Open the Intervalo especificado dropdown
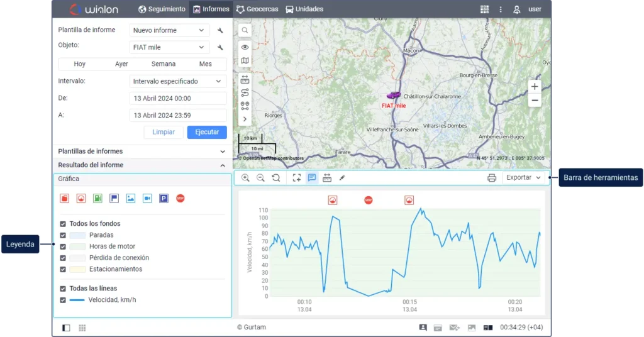Image resolution: width=644 pixels, height=337 pixels. pyautogui.click(x=178, y=81)
